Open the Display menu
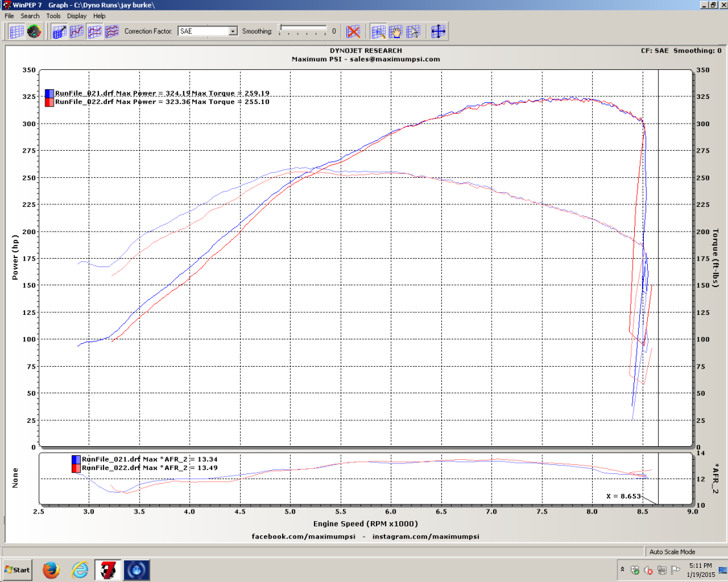The image size is (728, 582). click(x=77, y=16)
